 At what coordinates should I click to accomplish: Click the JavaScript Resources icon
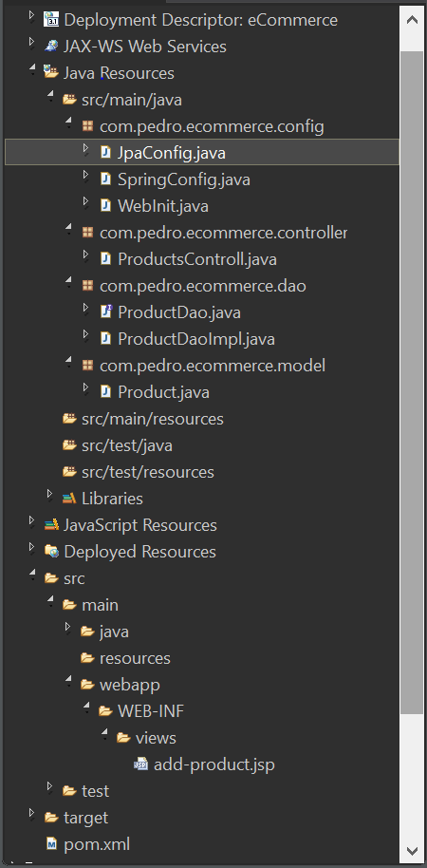click(51, 525)
